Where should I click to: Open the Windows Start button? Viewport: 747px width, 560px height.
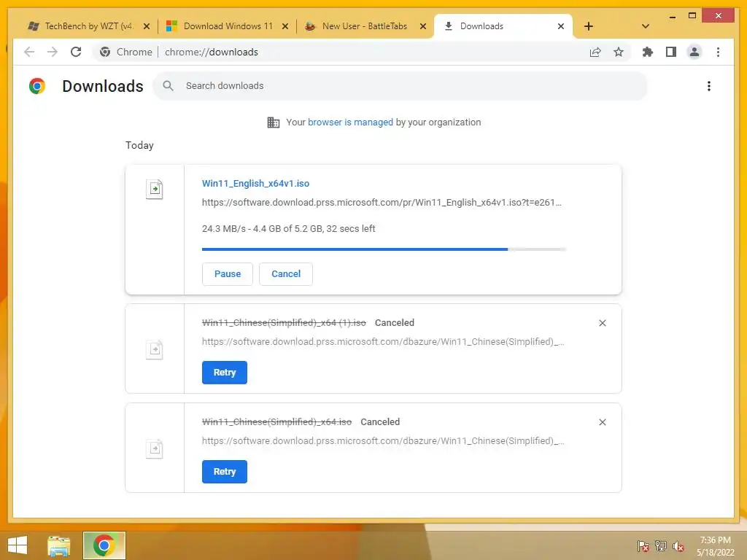pyautogui.click(x=18, y=545)
